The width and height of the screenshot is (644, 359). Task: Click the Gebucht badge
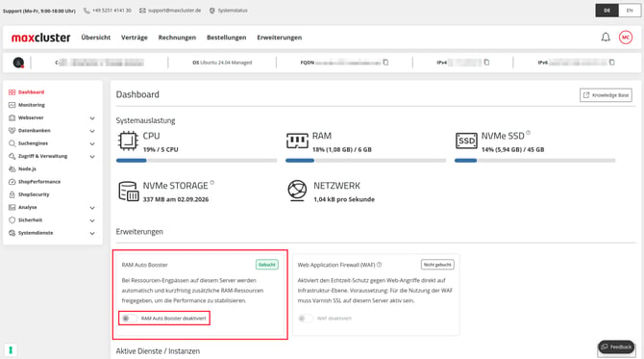point(267,265)
